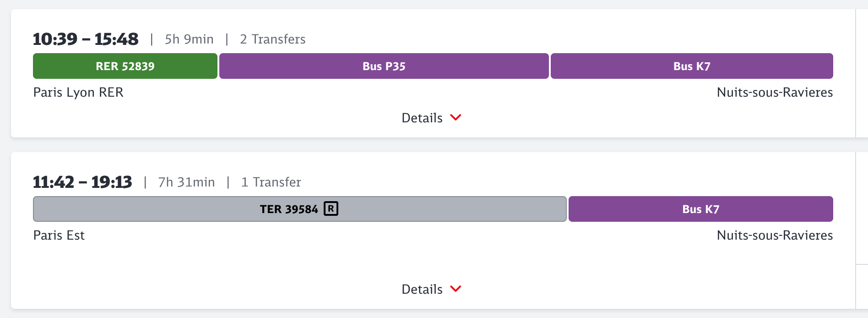
Task: Click red chevron under the 11:42 journey
Action: point(456,289)
